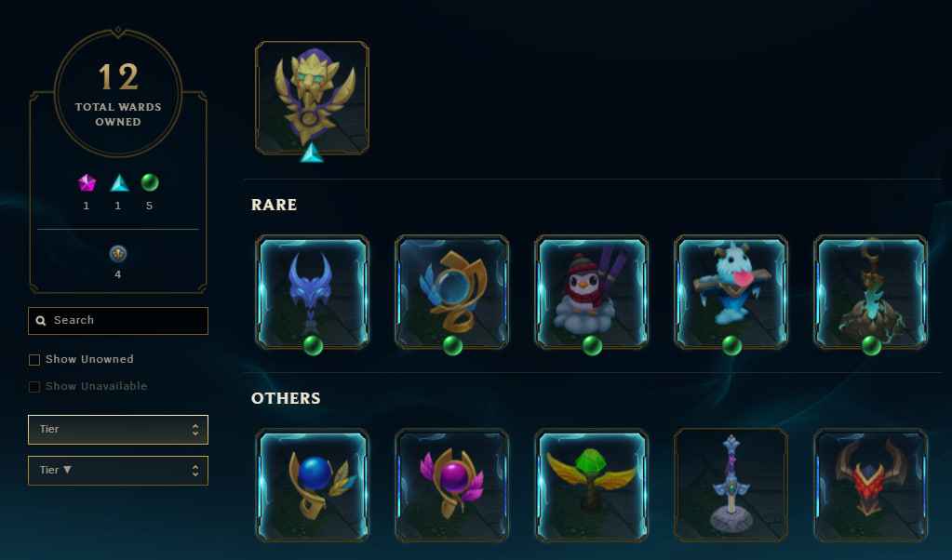Select the blue orb ward in Others
Screen dimensions: 952x560
(x=312, y=486)
